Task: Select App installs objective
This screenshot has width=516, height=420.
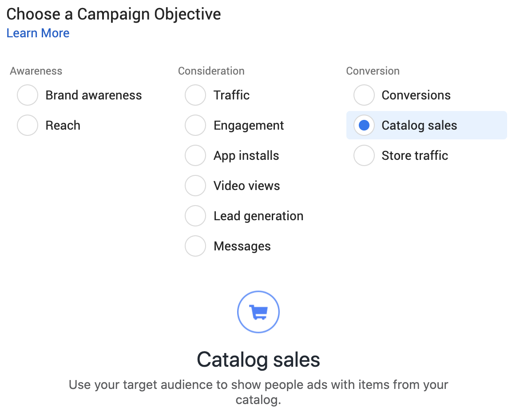Action: [x=195, y=155]
